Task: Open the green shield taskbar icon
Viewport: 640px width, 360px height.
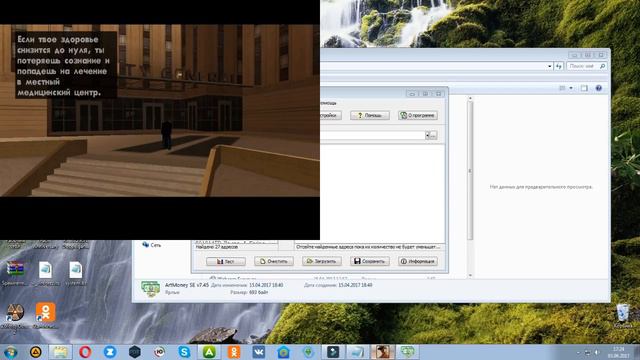Action: pos(309,352)
